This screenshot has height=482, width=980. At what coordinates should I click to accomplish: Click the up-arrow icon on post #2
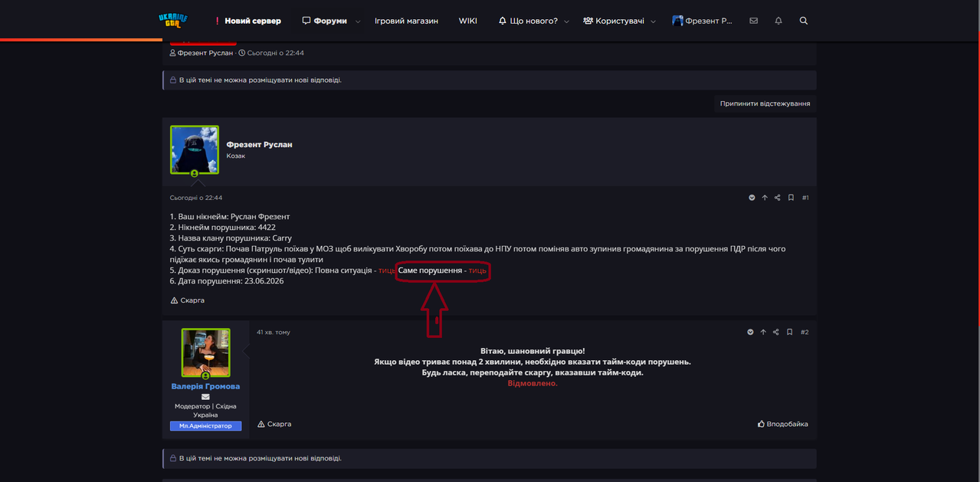point(763,332)
